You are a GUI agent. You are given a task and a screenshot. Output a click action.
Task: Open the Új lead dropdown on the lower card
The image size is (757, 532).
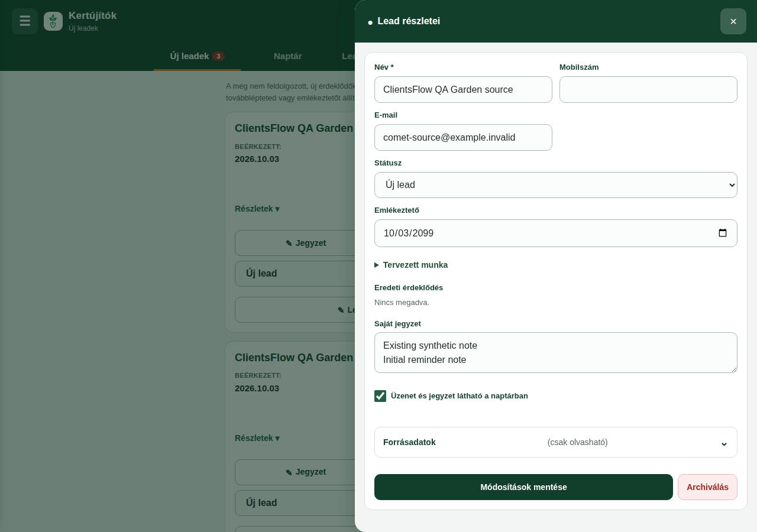[295, 503]
